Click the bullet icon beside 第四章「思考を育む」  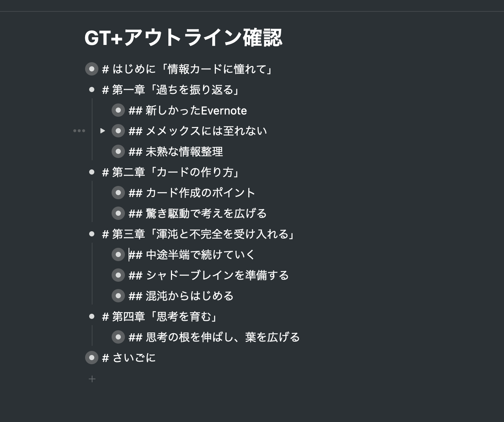click(92, 316)
